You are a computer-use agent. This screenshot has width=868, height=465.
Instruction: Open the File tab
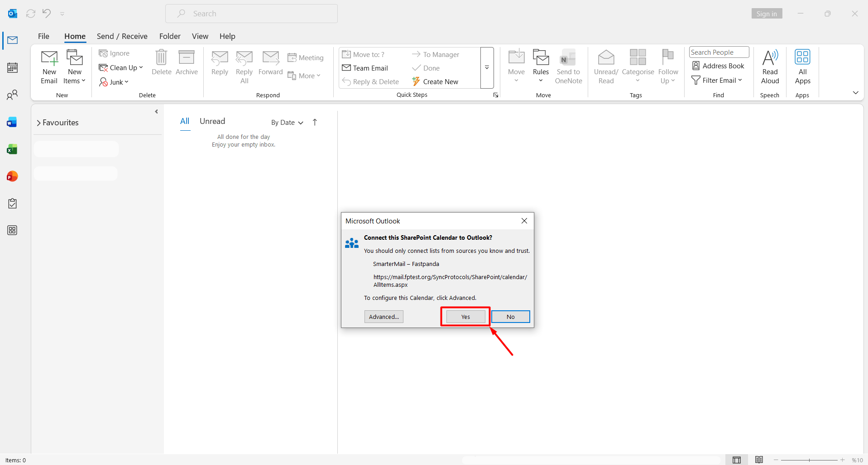43,36
